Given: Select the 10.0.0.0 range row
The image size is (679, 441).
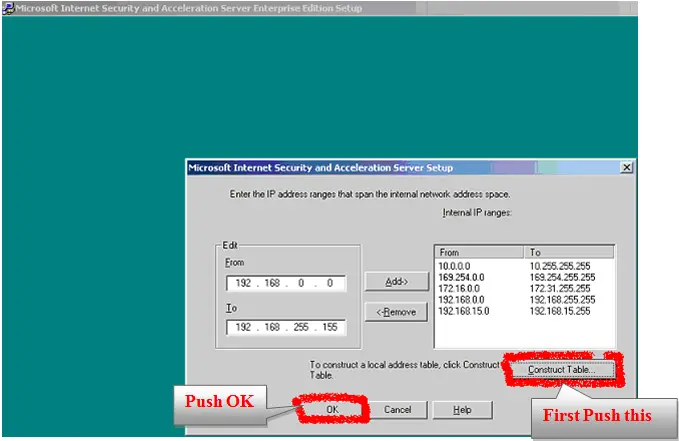Looking at the screenshot, I should [x=524, y=266].
